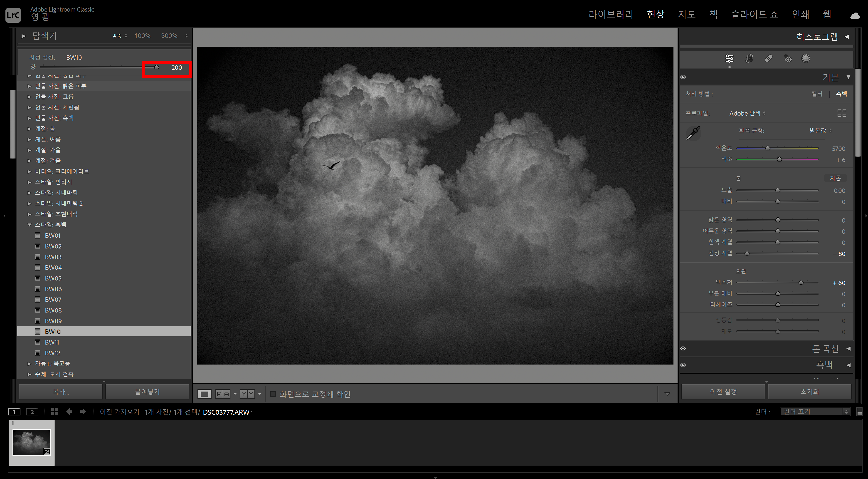
Task: Open the Masking tool
Action: point(806,59)
